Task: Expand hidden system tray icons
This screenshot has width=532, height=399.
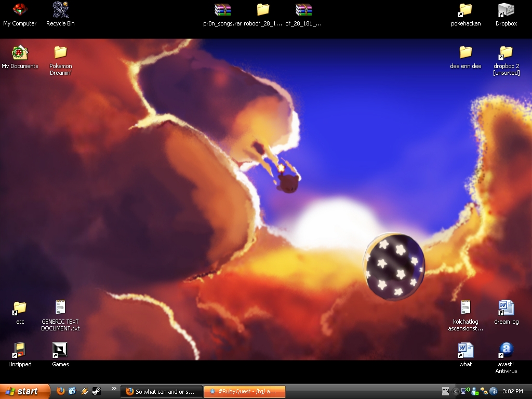Action: pos(456,391)
